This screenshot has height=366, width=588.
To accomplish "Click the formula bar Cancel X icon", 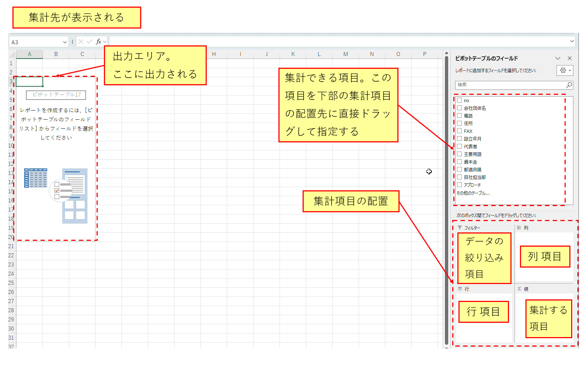I will coord(81,42).
